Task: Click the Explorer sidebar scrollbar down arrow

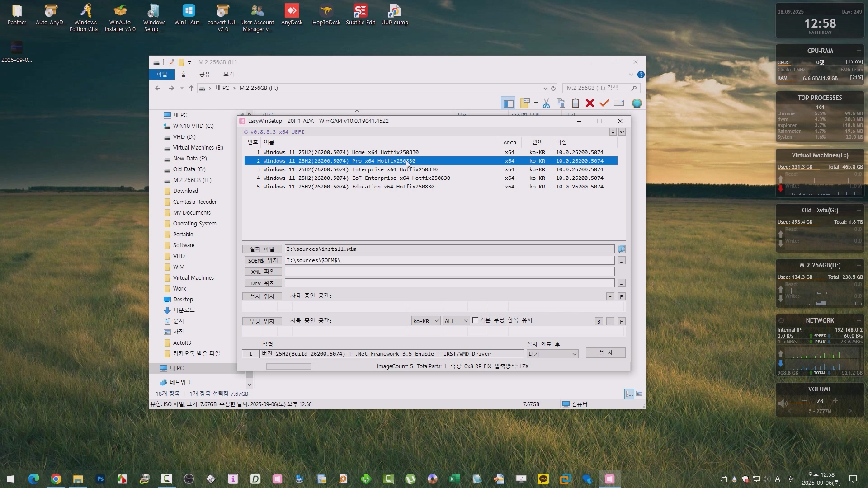Action: [x=249, y=385]
